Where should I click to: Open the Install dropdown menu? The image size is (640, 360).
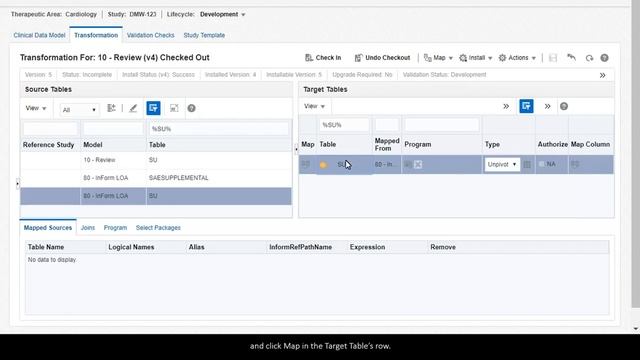pos(476,58)
